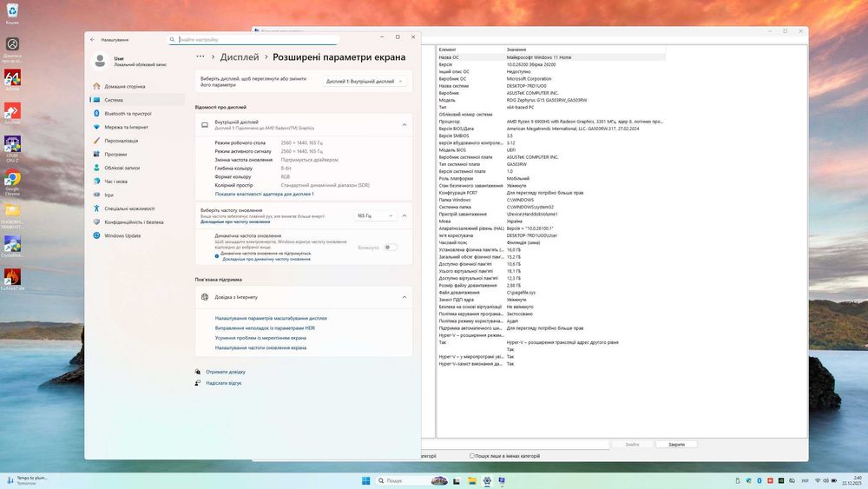Open the yellow folder on the desktop
The width and height of the screenshot is (868, 489).
pyautogui.click(x=12, y=215)
